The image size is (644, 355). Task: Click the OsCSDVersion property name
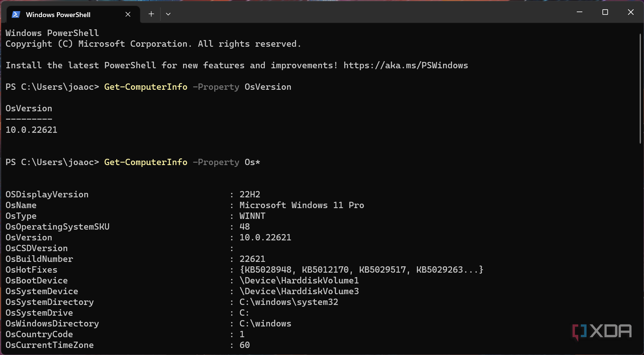[37, 248]
